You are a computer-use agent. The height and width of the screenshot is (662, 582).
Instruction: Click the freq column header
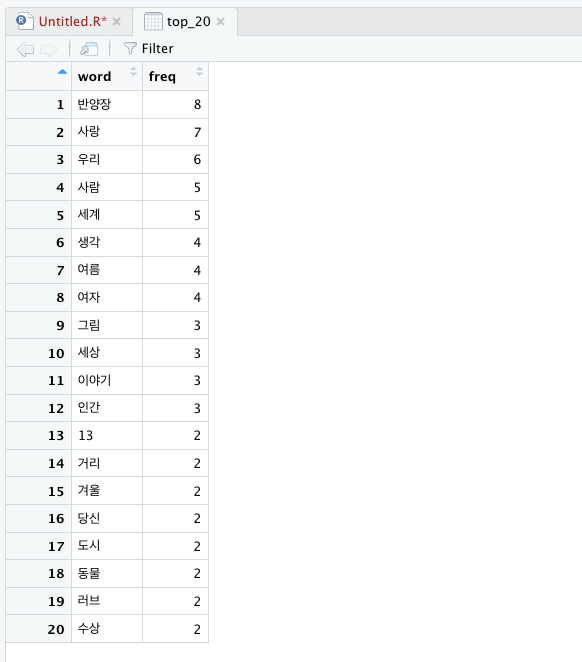click(x=176, y=76)
